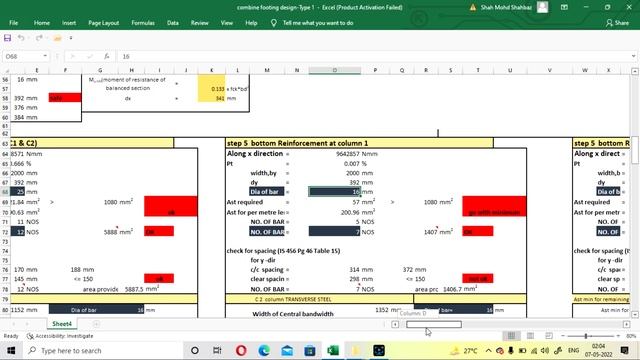The height and width of the screenshot is (360, 640).
Task: Add a new sheet with the plus button
Action: point(96,324)
